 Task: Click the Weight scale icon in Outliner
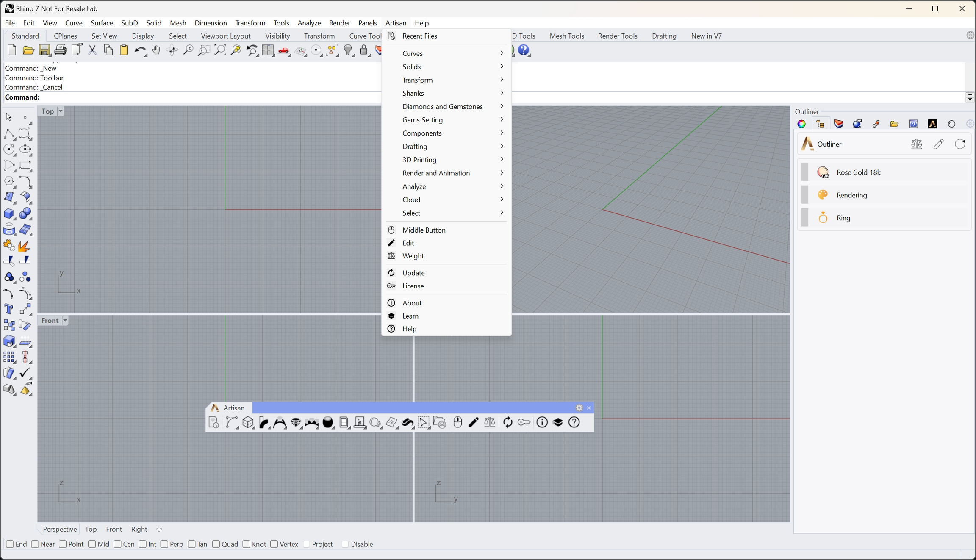(916, 144)
